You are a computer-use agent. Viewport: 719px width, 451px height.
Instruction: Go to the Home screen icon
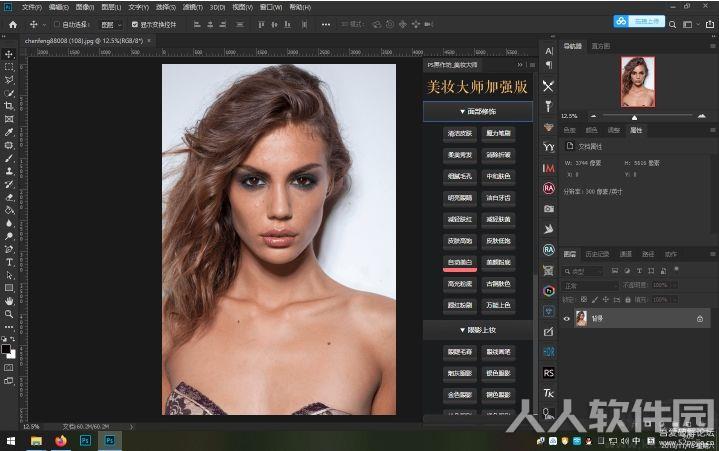(13, 25)
